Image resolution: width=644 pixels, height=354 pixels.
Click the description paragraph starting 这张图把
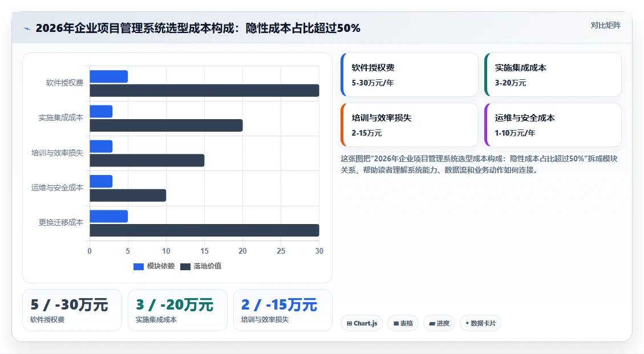click(479, 164)
